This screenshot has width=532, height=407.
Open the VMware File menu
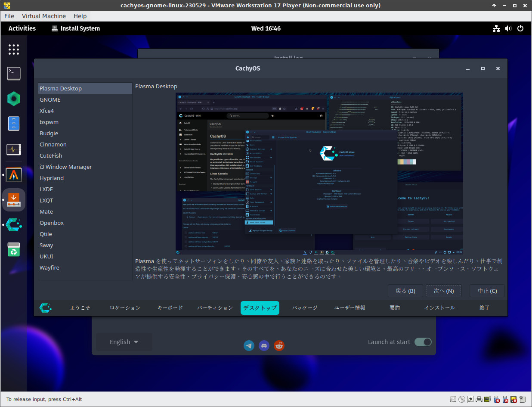[9, 16]
